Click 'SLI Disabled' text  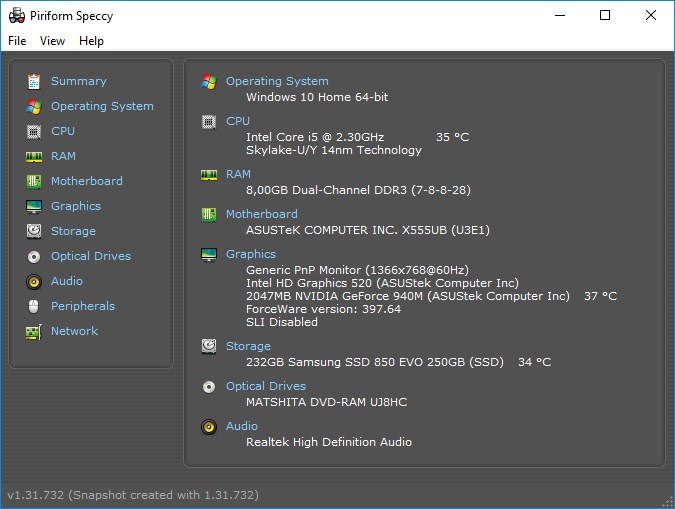coord(282,322)
